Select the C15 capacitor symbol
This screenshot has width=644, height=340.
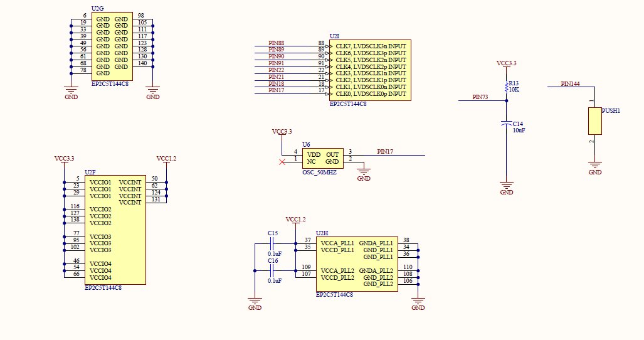[272, 244]
